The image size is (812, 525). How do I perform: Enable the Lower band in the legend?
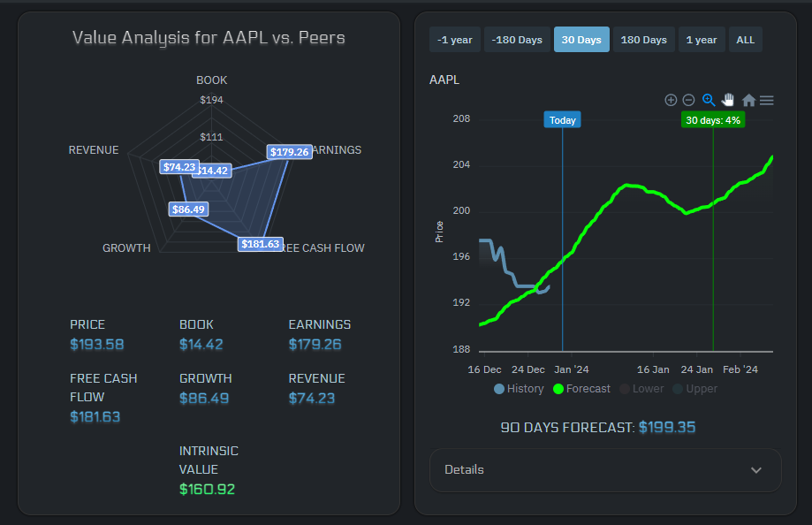pyautogui.click(x=641, y=389)
